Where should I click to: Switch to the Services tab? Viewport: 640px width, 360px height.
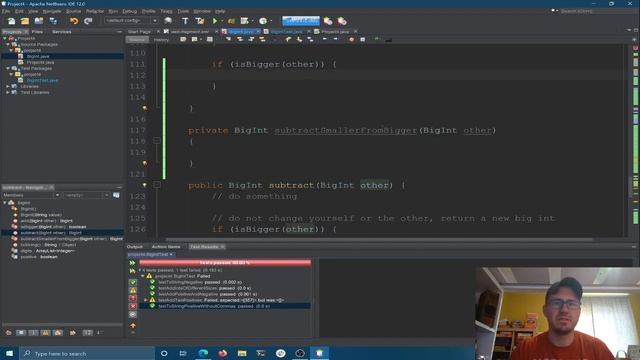click(x=62, y=31)
